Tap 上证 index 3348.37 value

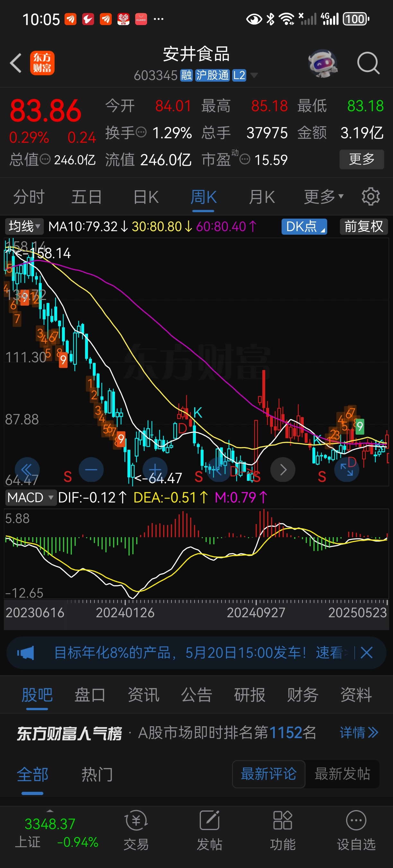tap(50, 824)
